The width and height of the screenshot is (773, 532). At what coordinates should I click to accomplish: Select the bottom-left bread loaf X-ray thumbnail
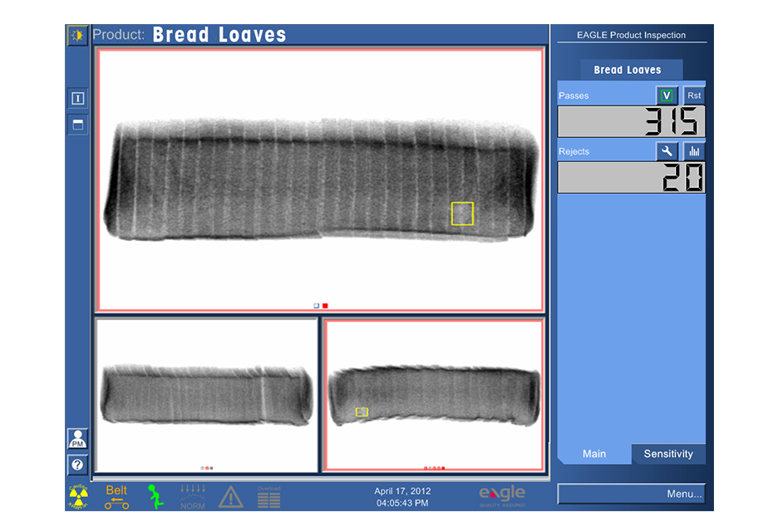point(206,396)
